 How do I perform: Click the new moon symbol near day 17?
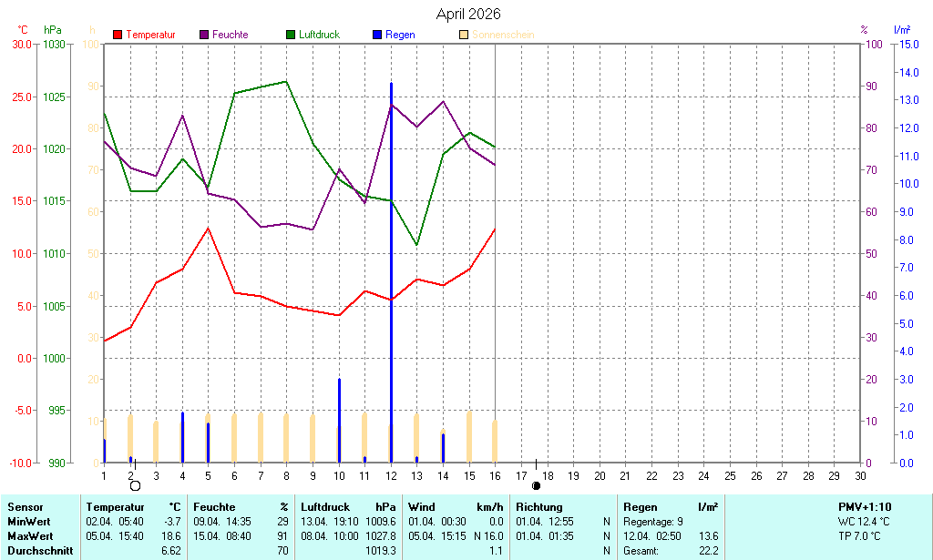[x=536, y=486]
